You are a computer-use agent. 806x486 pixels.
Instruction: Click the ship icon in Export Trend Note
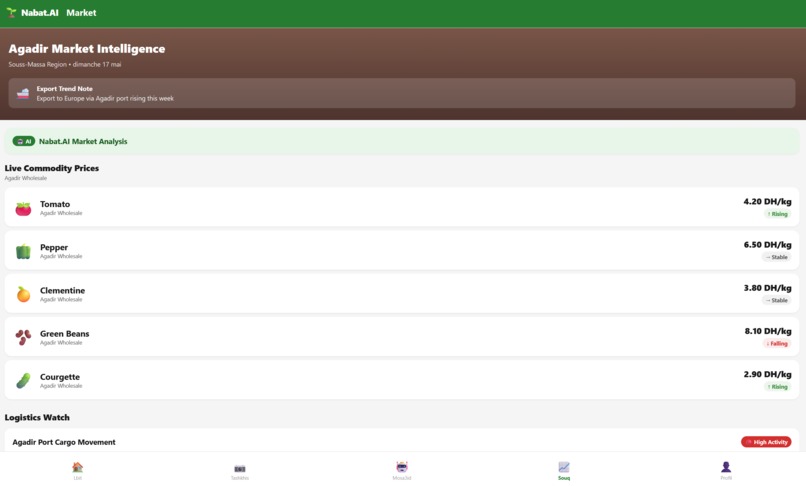click(x=23, y=94)
